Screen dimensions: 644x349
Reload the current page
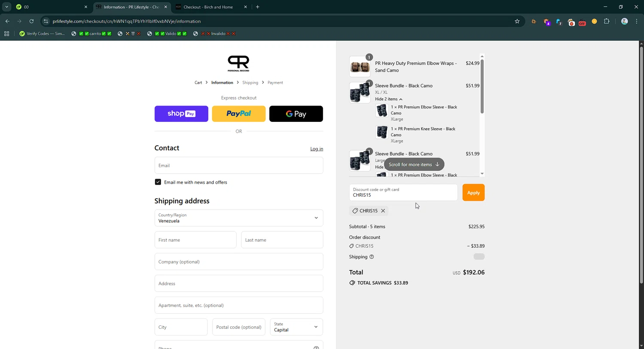[31, 21]
